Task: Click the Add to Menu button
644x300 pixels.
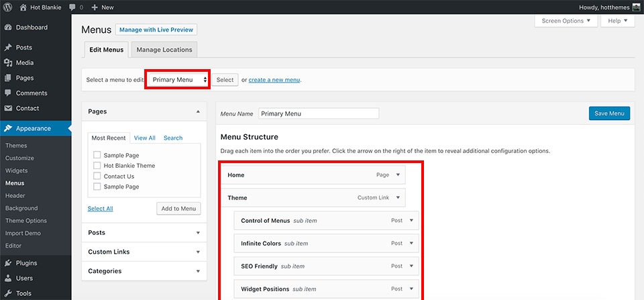Action: (x=178, y=208)
